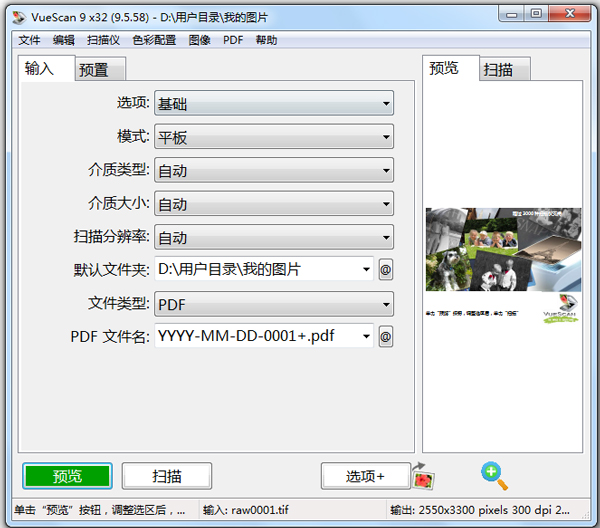Switch to the 输入 tab
The height and width of the screenshot is (528, 600).
pyautogui.click(x=46, y=68)
